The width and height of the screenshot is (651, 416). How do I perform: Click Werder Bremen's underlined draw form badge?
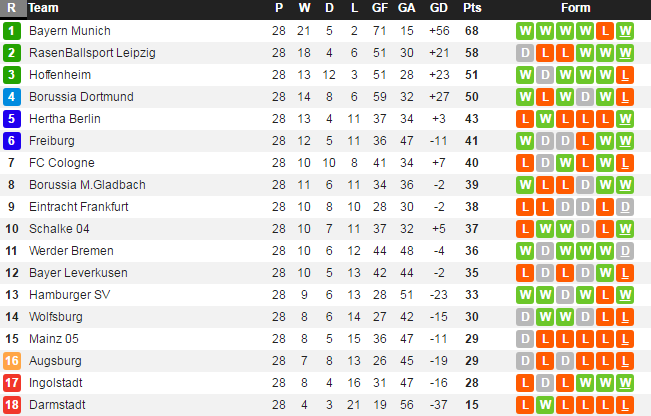point(625,250)
